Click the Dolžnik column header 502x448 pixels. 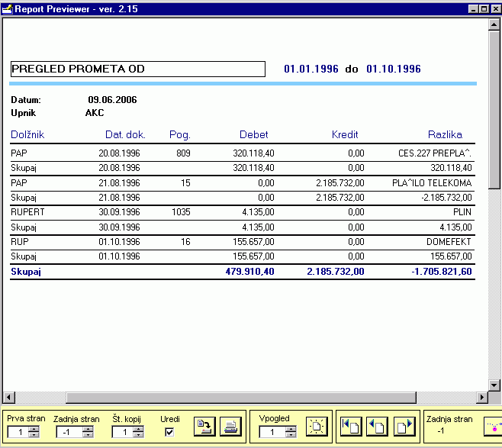(27, 134)
